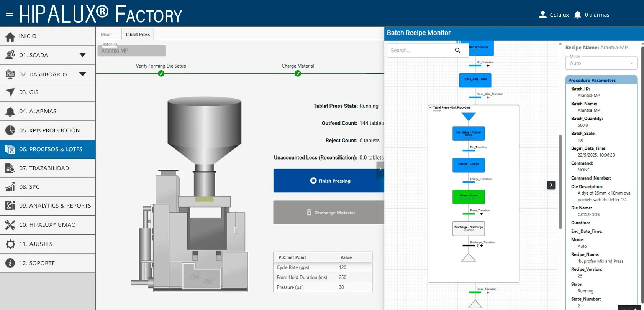Click the GMAO wrench tools icon
Image resolution: width=644 pixels, height=310 pixels.
pos(10,225)
